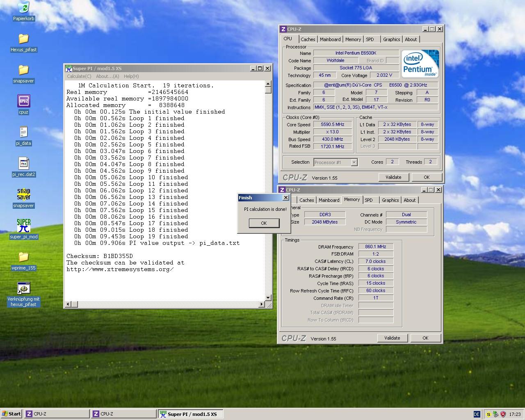Click the Intel Pentium E6500K name field
Image resolution: width=525 pixels, height=420 pixels.
click(356, 53)
